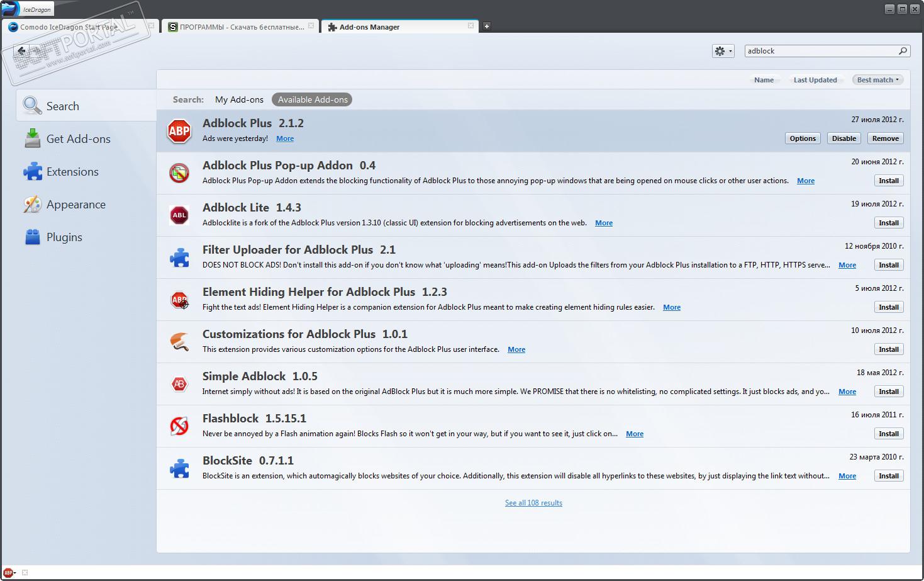924x581 pixels.
Task: Open More link for Flashblock
Action: (635, 434)
